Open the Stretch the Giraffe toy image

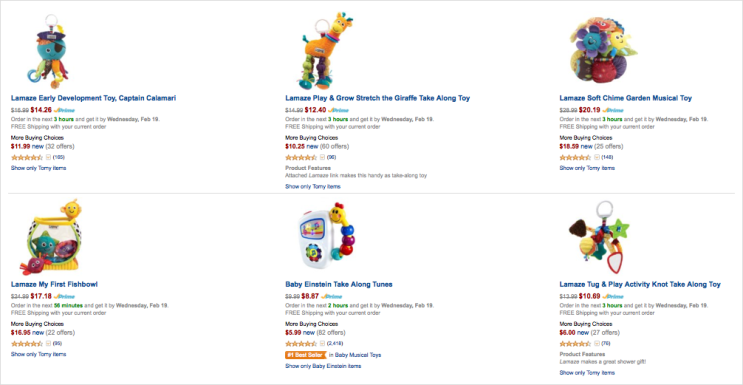[x=323, y=51]
